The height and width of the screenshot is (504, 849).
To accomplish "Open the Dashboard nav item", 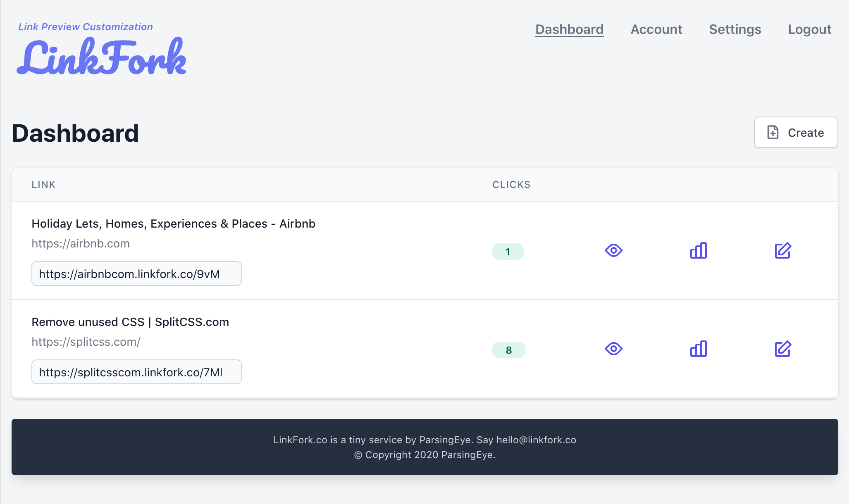I will (x=569, y=29).
